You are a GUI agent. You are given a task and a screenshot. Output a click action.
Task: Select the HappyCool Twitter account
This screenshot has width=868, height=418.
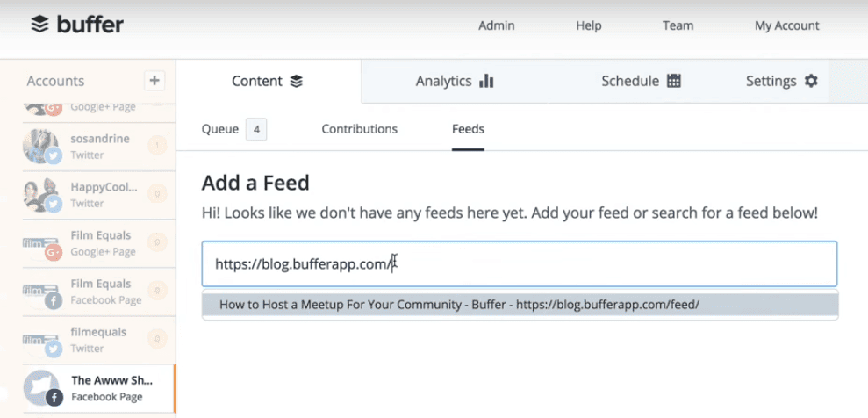[x=98, y=195]
